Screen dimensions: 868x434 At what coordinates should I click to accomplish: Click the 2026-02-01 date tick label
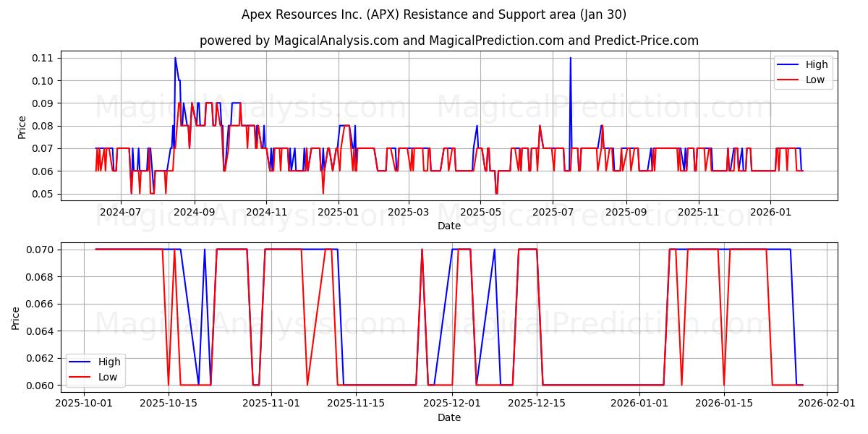click(826, 404)
